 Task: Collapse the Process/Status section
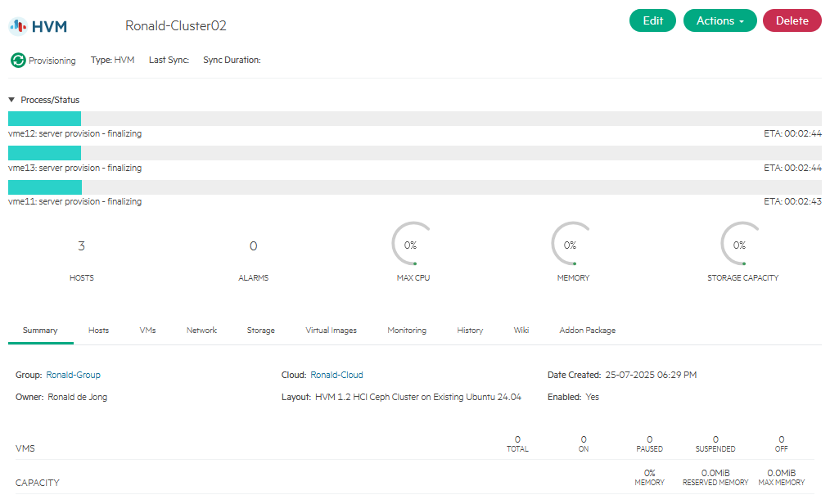pyautogui.click(x=11, y=100)
